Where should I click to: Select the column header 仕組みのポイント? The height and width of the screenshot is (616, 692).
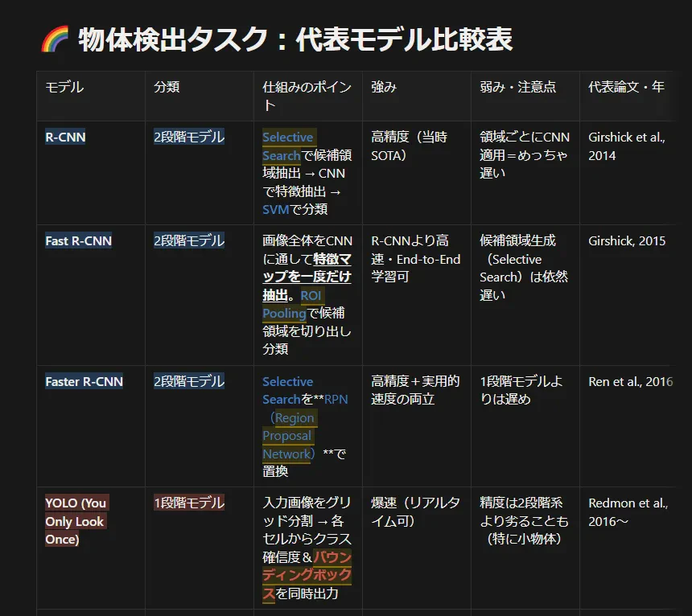click(307, 96)
